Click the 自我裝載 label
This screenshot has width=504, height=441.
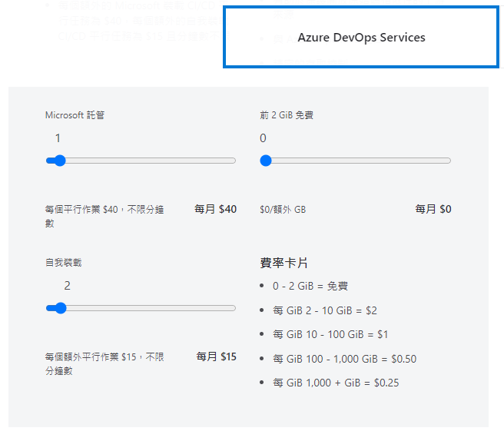pos(63,263)
